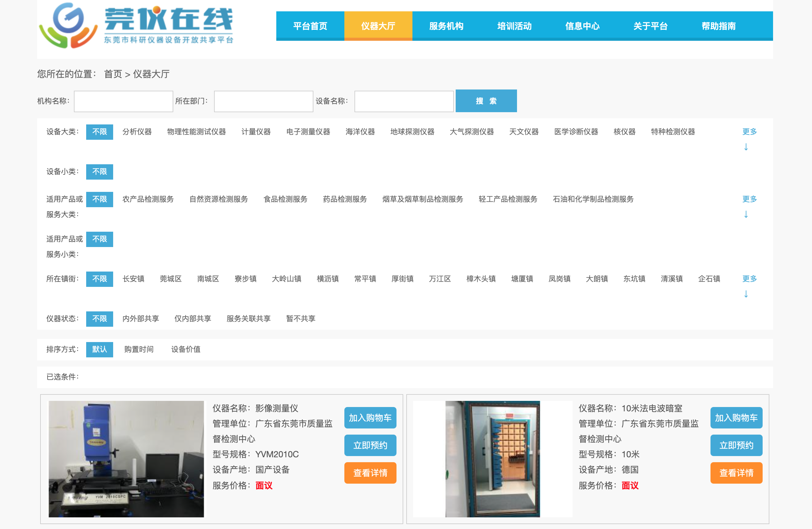Image resolution: width=812 pixels, height=529 pixels.
Task: Select the 长安镇 town filter
Action: pos(133,279)
